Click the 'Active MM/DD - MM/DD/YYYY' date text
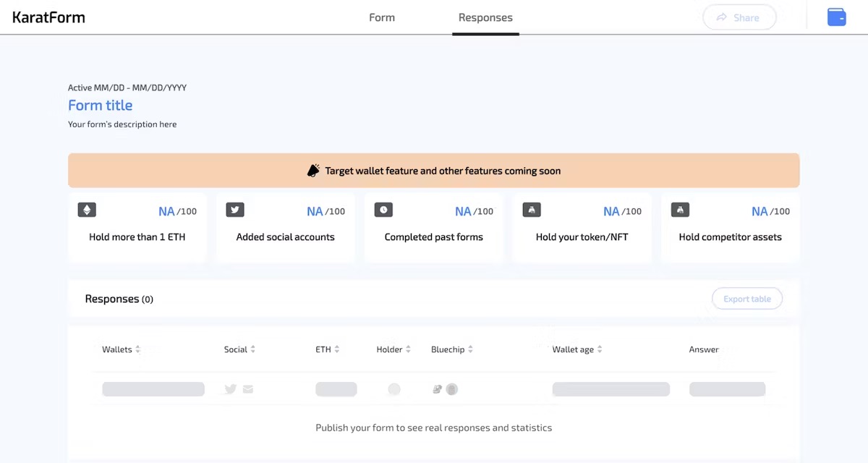This screenshot has height=463, width=868. [x=127, y=88]
